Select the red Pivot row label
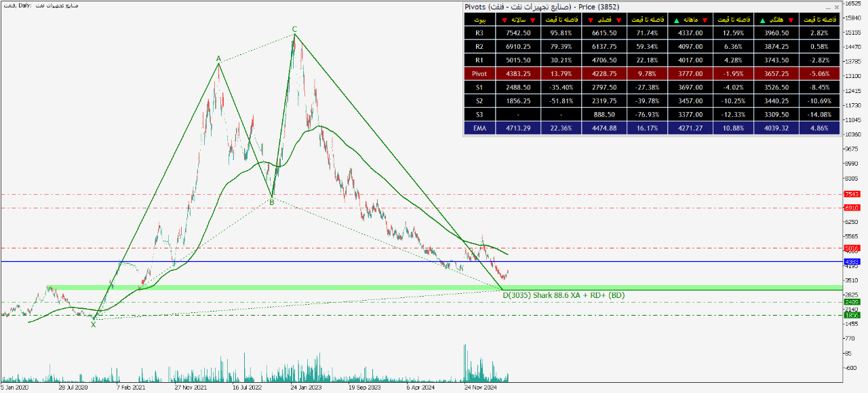This screenshot has height=393, width=868. click(479, 73)
